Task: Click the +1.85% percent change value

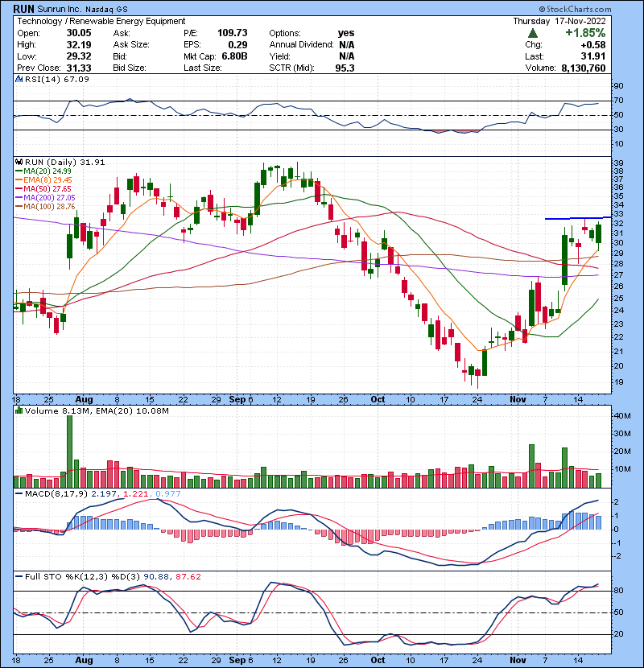Action: [x=585, y=33]
